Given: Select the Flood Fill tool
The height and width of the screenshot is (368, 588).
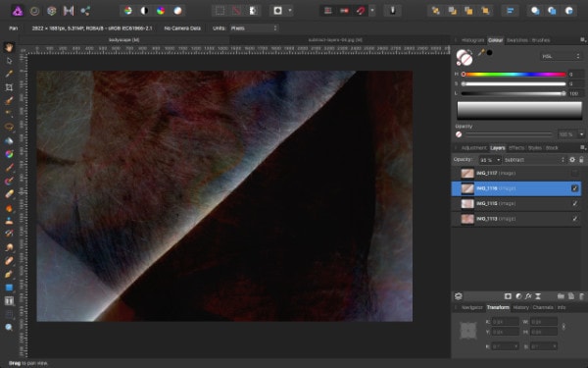Looking at the screenshot, I should pyautogui.click(x=9, y=140).
